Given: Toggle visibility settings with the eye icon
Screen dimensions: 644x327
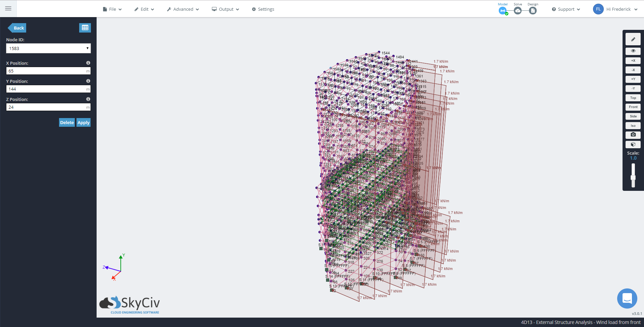Looking at the screenshot, I should click(x=633, y=51).
